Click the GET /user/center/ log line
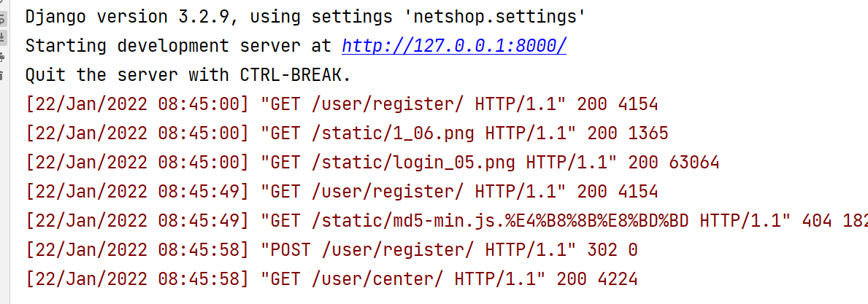The image size is (868, 304). tap(331, 278)
